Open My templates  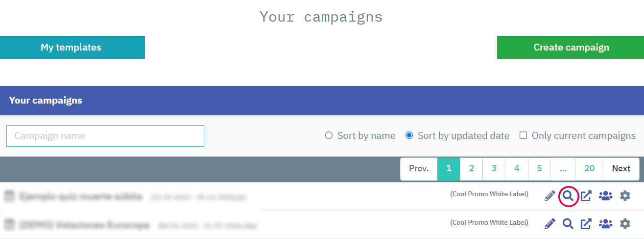(72, 48)
